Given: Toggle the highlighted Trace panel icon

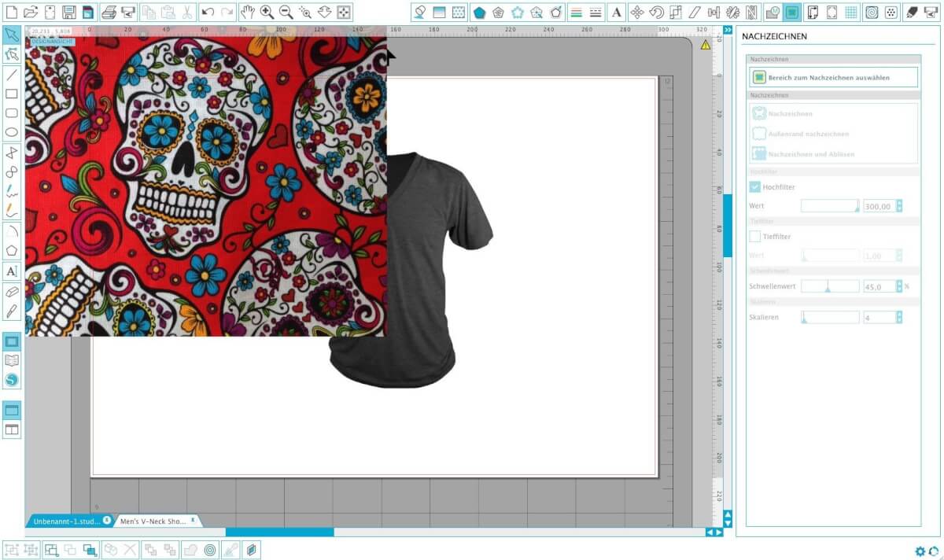Looking at the screenshot, I should pyautogui.click(x=792, y=12).
